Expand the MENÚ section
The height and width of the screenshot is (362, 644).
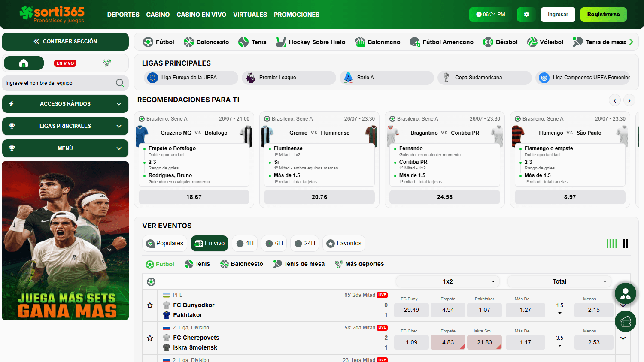pos(65,148)
